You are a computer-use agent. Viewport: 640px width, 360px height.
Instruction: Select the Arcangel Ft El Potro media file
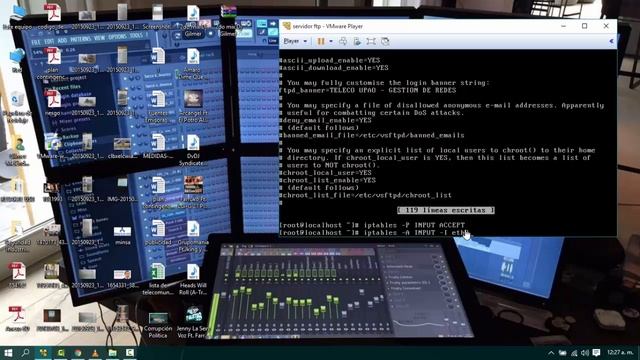click(x=193, y=107)
